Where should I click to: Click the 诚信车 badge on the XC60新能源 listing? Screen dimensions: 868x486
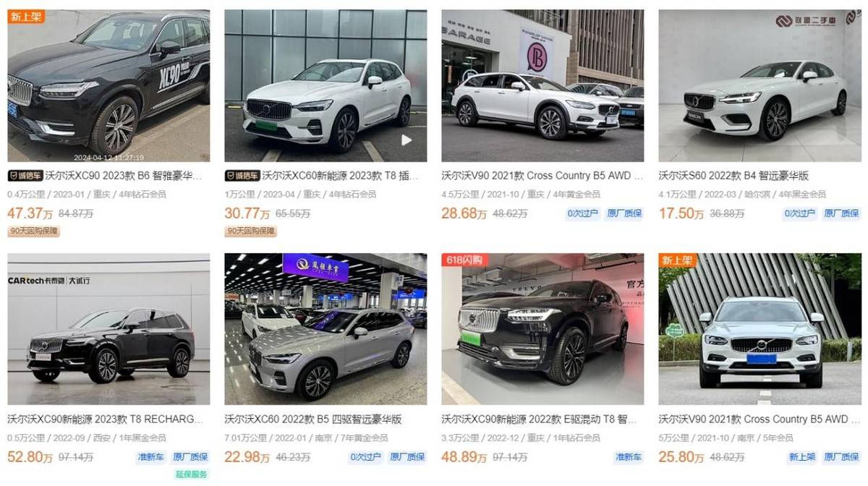242,175
